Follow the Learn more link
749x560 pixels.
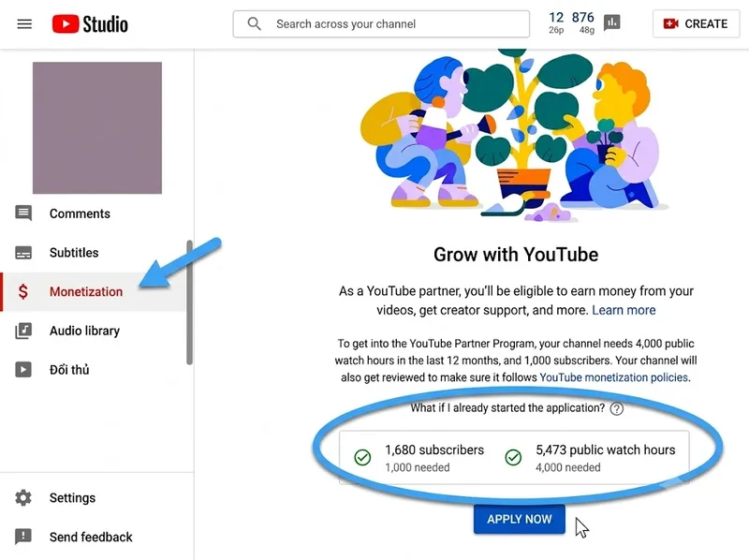point(624,310)
